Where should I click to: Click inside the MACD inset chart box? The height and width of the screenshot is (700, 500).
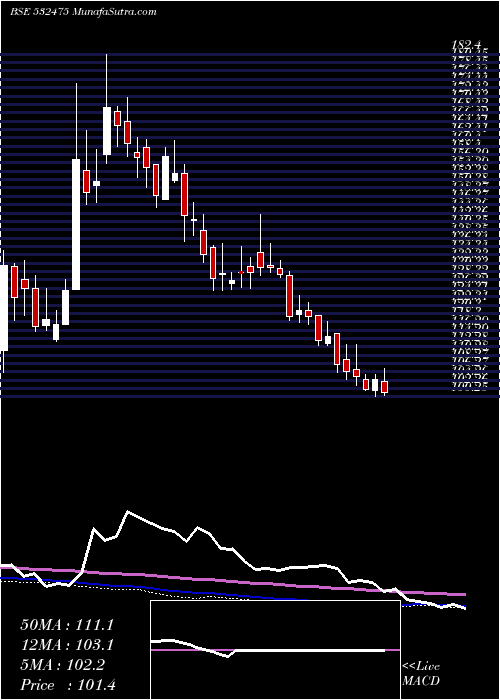point(275,650)
